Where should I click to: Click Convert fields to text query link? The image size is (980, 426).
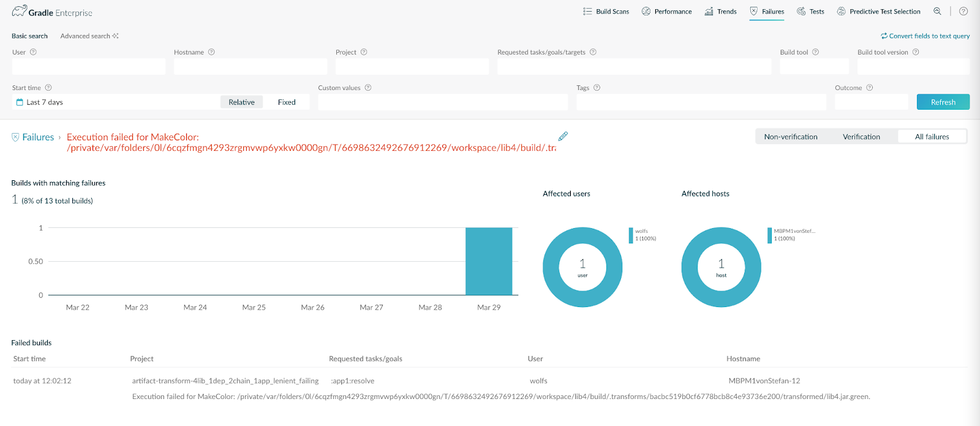click(x=925, y=36)
